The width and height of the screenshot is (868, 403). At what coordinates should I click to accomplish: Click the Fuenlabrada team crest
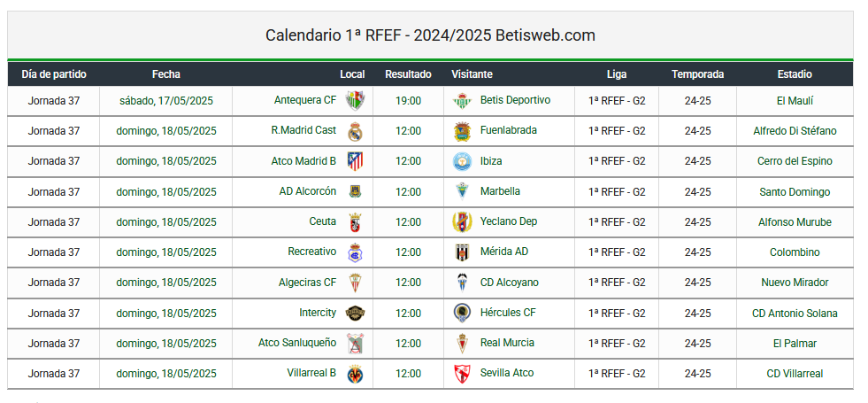(x=462, y=131)
